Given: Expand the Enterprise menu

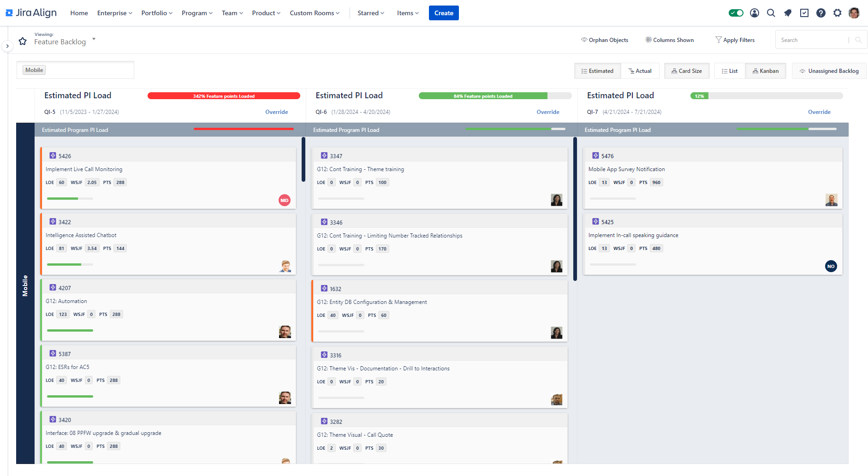Looking at the screenshot, I should click(115, 13).
